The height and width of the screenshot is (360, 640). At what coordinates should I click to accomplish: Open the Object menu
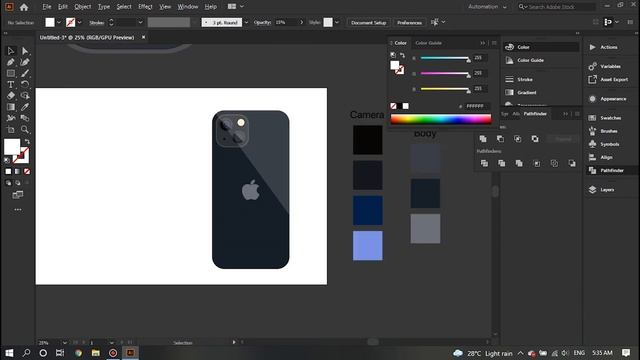coord(83,7)
